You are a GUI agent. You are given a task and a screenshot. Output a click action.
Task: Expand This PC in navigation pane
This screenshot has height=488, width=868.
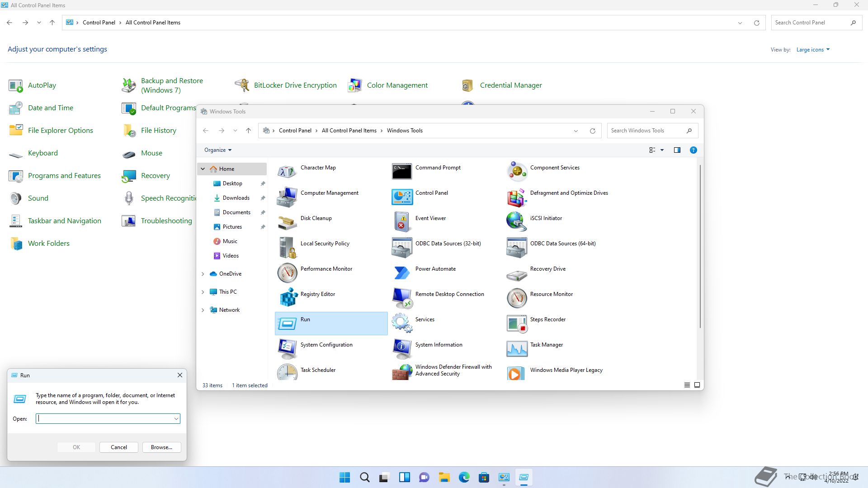coord(203,292)
